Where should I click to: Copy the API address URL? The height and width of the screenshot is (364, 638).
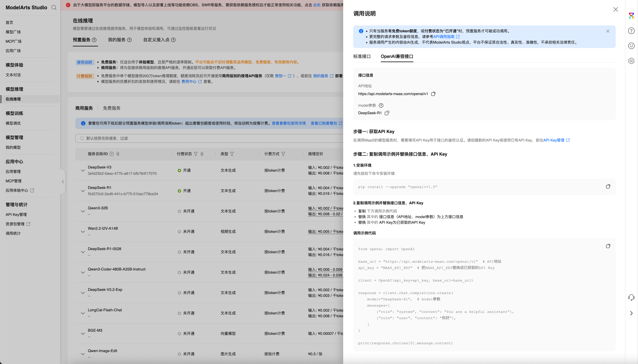433,94
